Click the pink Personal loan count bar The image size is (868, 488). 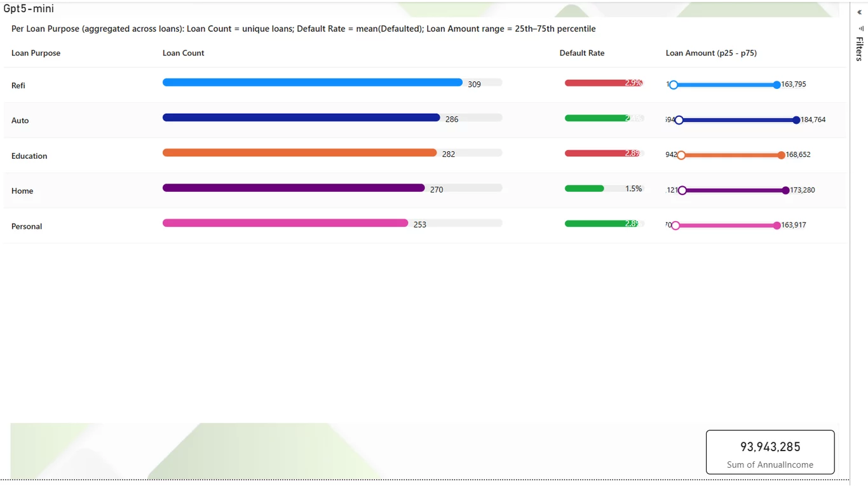(x=285, y=223)
